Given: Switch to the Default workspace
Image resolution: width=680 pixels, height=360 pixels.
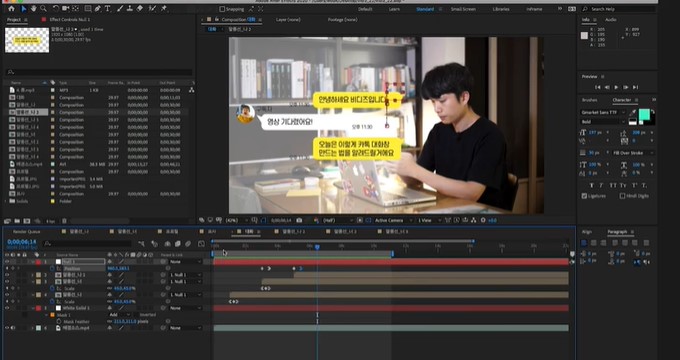Looking at the screenshot, I should pos(365,9).
